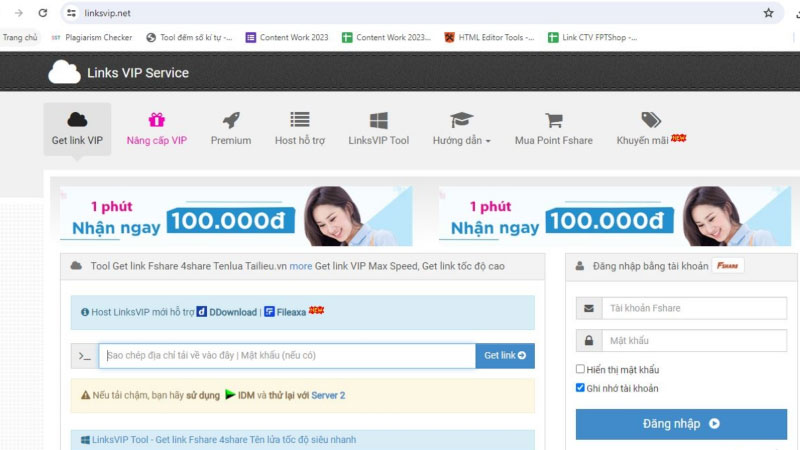This screenshot has height=450, width=800.
Task: Click the graduation cap icon
Action: pyautogui.click(x=461, y=120)
